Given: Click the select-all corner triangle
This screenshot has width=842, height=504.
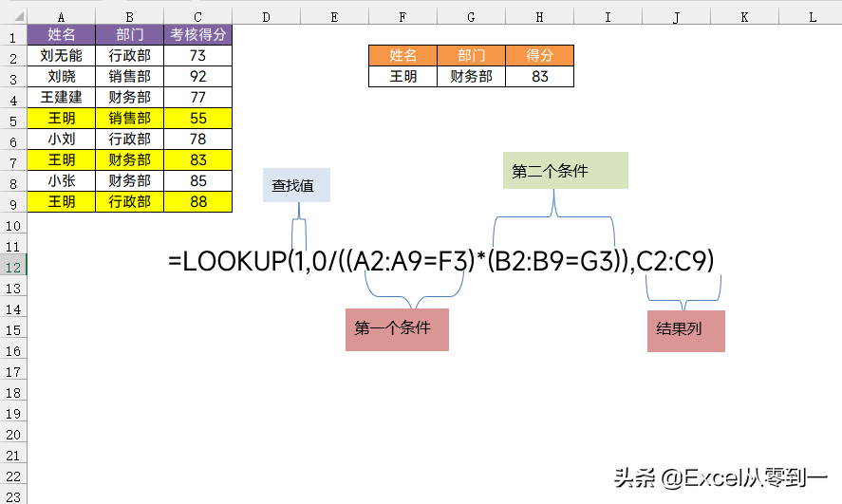Looking at the screenshot, I should click(x=19, y=17).
